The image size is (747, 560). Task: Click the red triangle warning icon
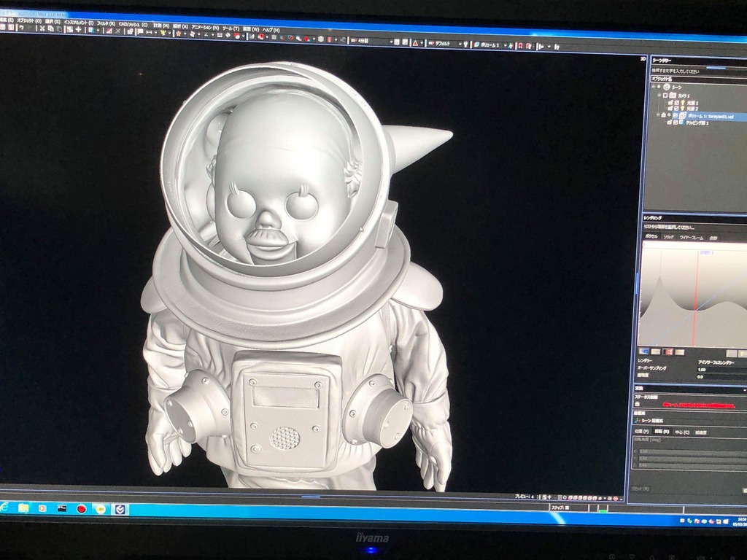[415, 43]
